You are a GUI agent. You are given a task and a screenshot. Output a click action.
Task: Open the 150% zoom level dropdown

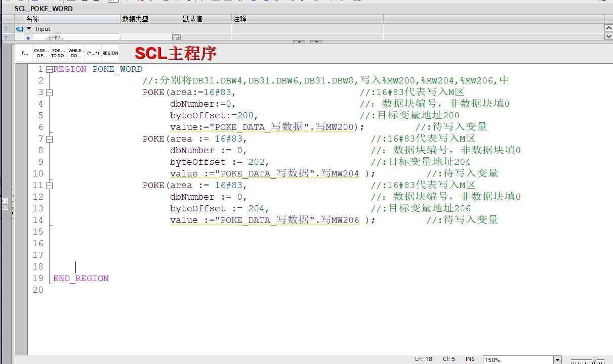(557, 359)
